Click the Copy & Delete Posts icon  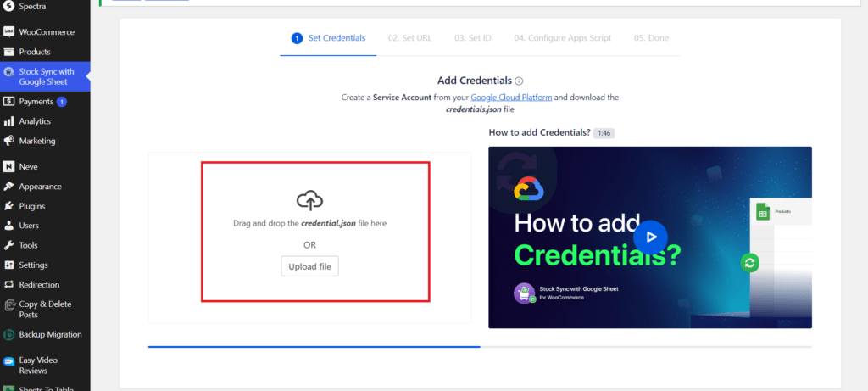(x=8, y=305)
